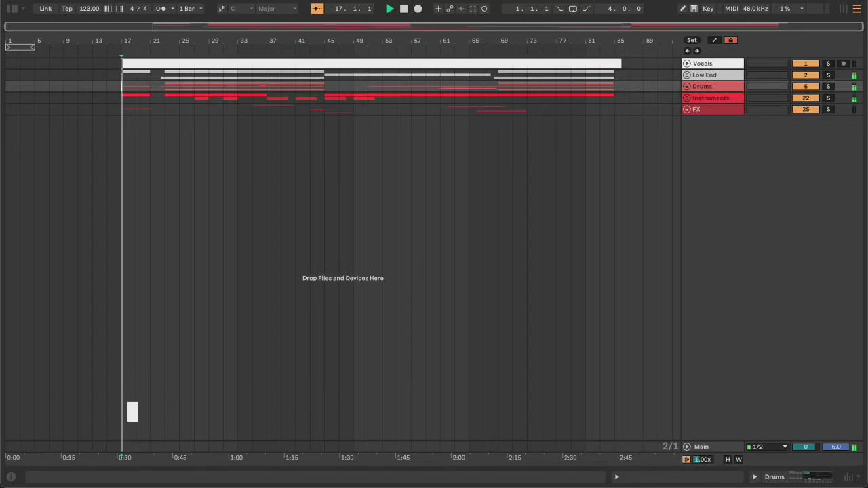Toggle the Instruments track activator 22

tap(805, 98)
